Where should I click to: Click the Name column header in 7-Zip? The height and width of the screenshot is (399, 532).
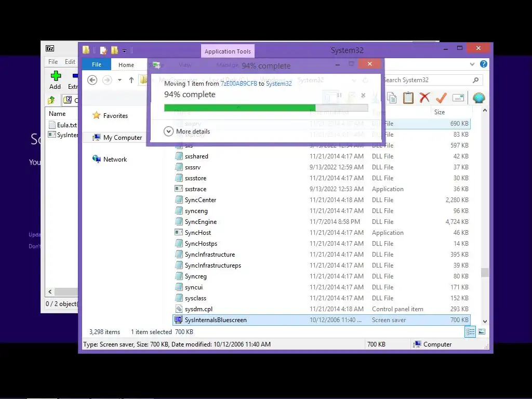tap(57, 114)
